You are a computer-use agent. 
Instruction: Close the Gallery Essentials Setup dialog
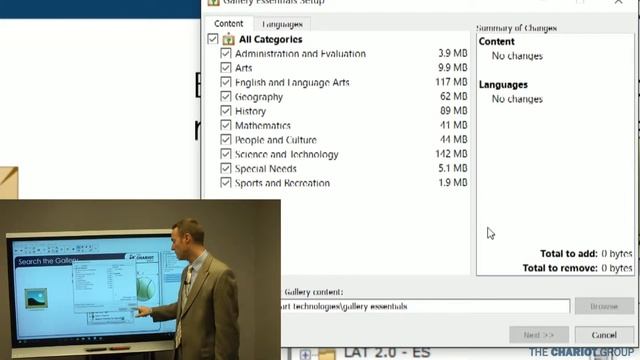tap(619, 2)
